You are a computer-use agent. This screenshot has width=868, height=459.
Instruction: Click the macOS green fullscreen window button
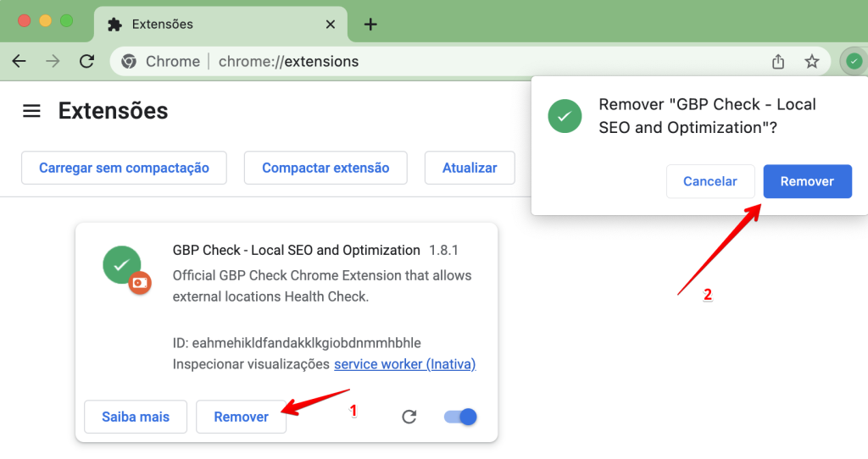[x=66, y=21]
